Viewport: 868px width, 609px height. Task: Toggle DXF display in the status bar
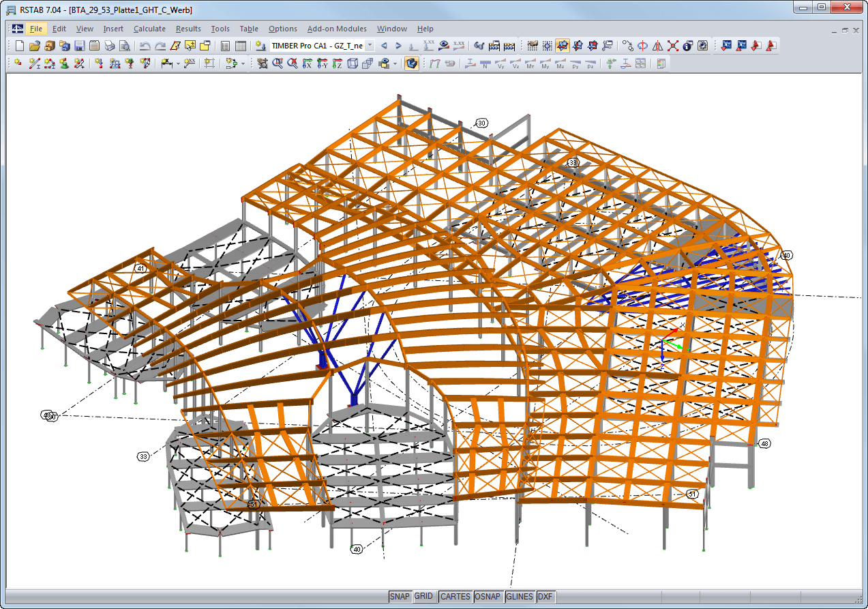(545, 596)
